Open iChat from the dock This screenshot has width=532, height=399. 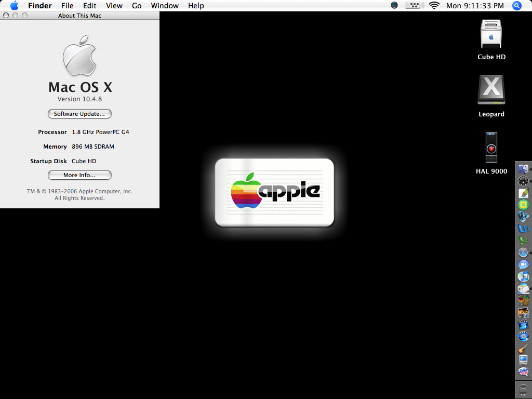coord(523,264)
